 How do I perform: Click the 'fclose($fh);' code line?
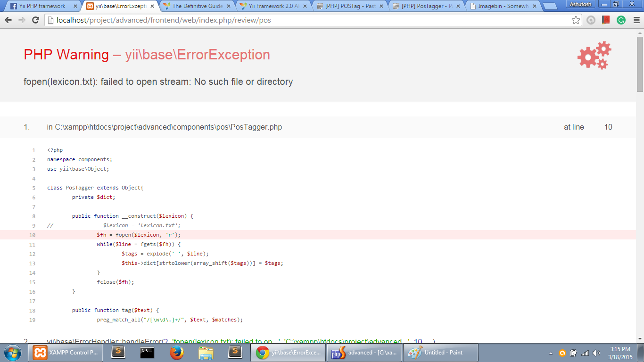116,282
